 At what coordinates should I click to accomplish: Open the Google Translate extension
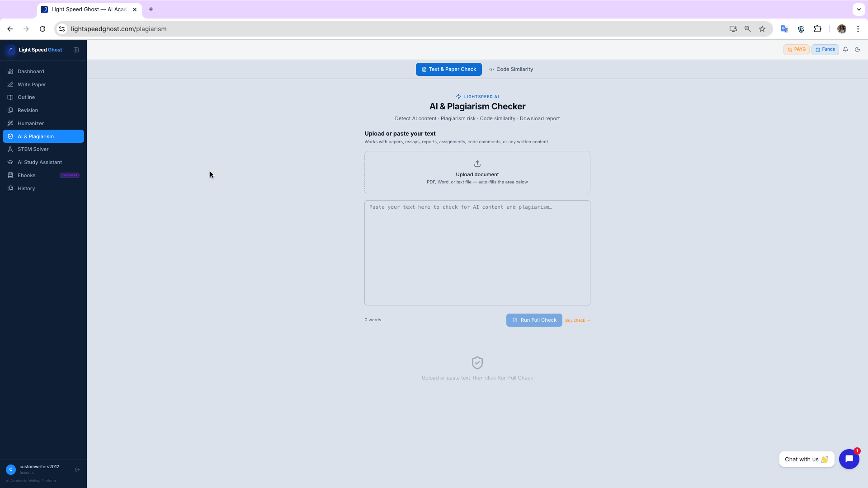coord(785,29)
